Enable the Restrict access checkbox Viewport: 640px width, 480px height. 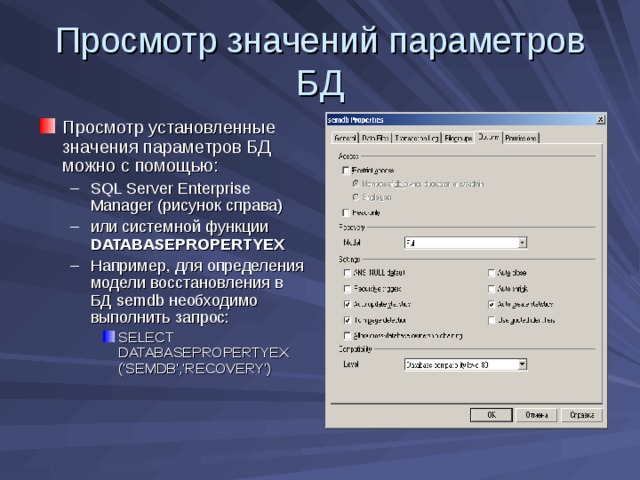coord(347,171)
